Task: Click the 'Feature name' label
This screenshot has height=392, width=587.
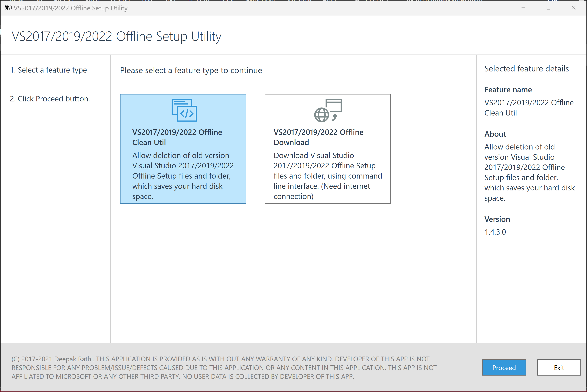Action: coord(508,90)
